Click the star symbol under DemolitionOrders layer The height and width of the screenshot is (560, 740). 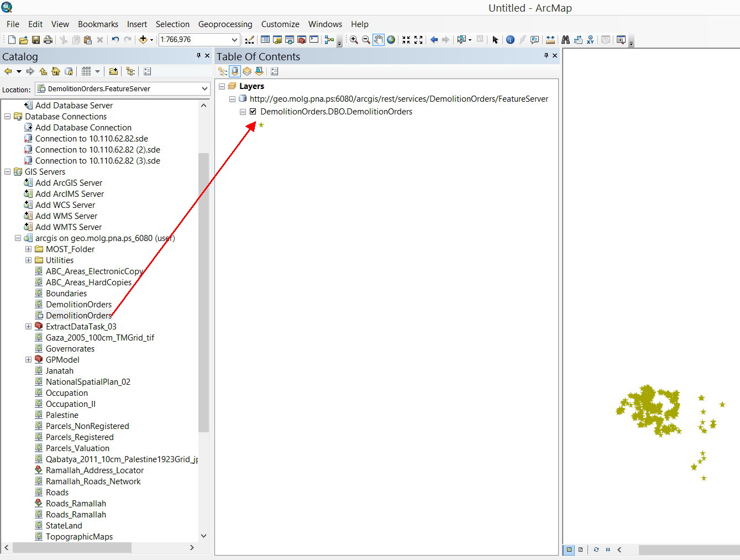tap(261, 125)
